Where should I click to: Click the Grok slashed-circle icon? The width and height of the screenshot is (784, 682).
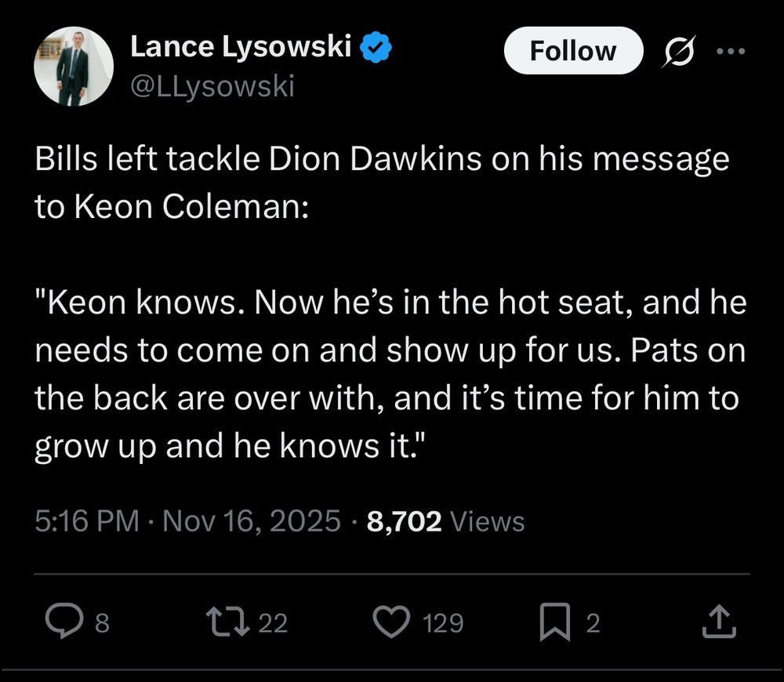pyautogui.click(x=676, y=51)
